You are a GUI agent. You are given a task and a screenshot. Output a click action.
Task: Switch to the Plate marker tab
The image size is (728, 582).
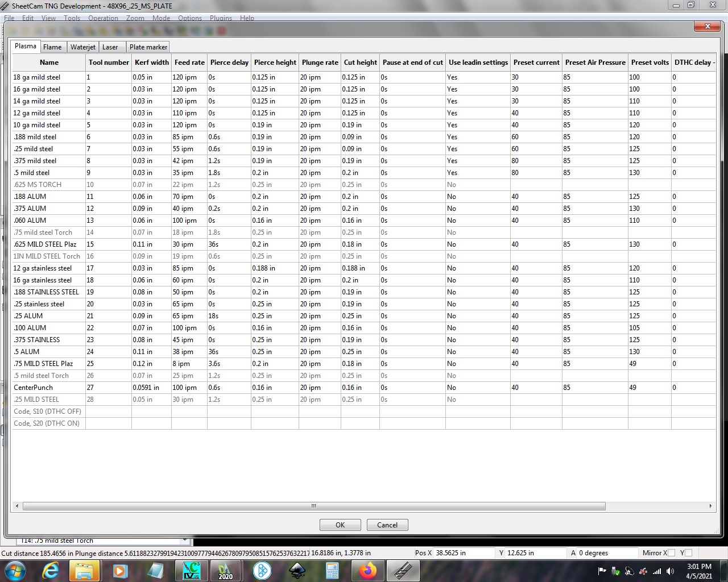pyautogui.click(x=148, y=47)
